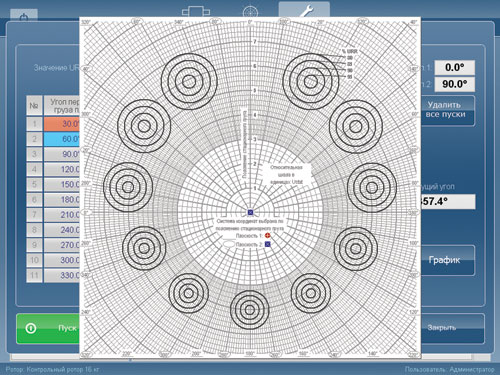Select the wrench settings tab

(x=304, y=10)
